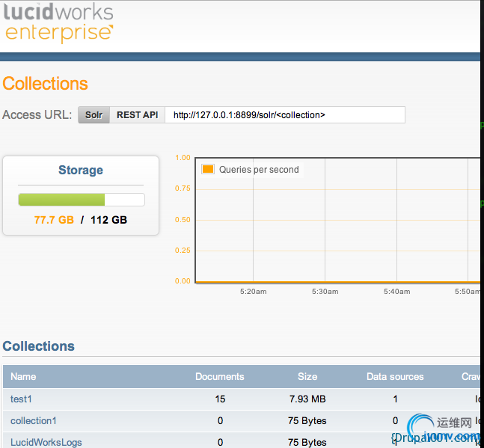The width and height of the screenshot is (484, 448).
Task: Click the blue Collections section heading
Action: coord(39,346)
